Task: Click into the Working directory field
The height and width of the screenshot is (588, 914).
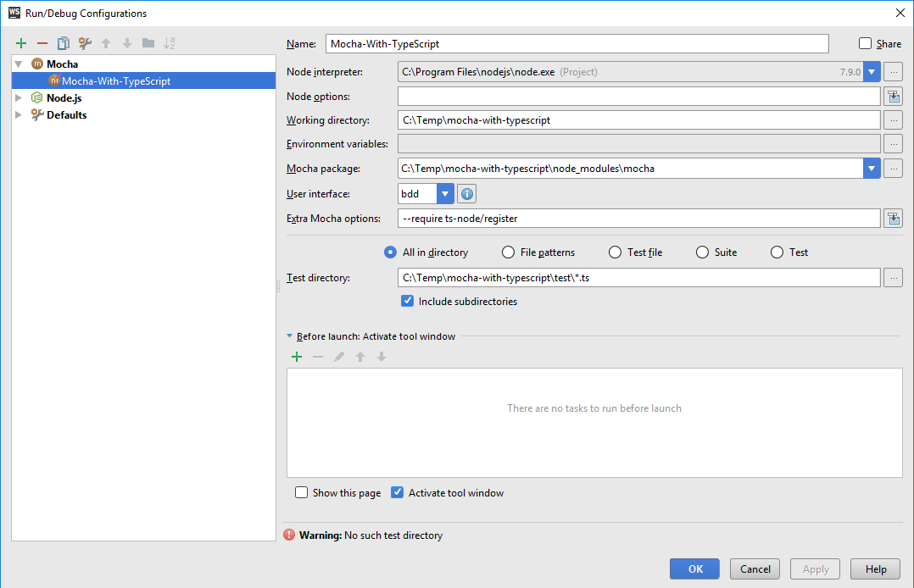Action: 639,120
